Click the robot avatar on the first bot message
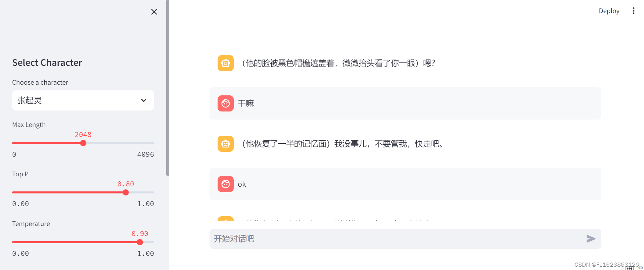This screenshot has width=644, height=270. 225,63
